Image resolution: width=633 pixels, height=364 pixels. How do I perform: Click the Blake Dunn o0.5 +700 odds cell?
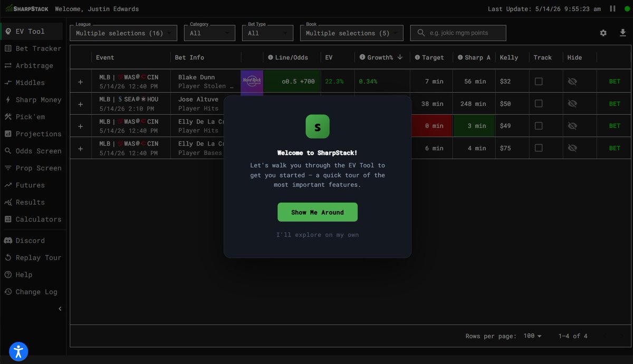pyautogui.click(x=292, y=81)
